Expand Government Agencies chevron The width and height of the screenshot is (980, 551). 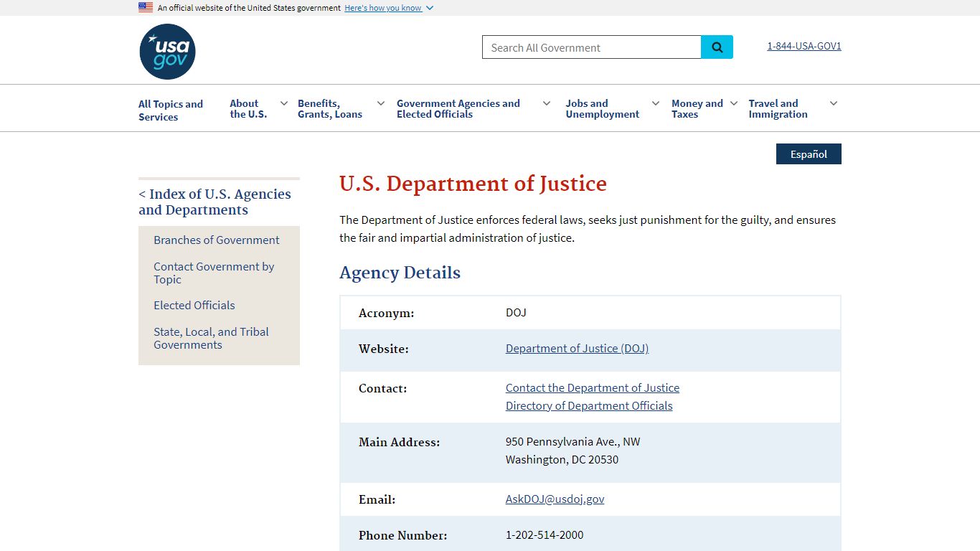[x=547, y=103]
